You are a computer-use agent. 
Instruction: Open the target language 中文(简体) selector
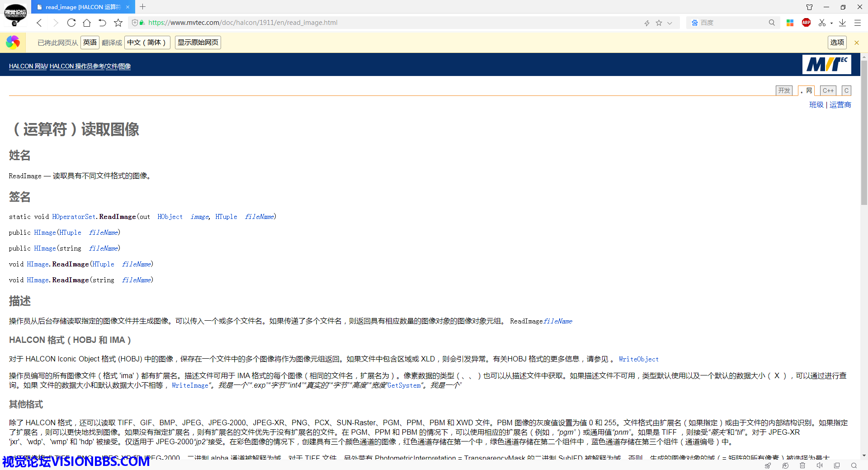point(147,43)
